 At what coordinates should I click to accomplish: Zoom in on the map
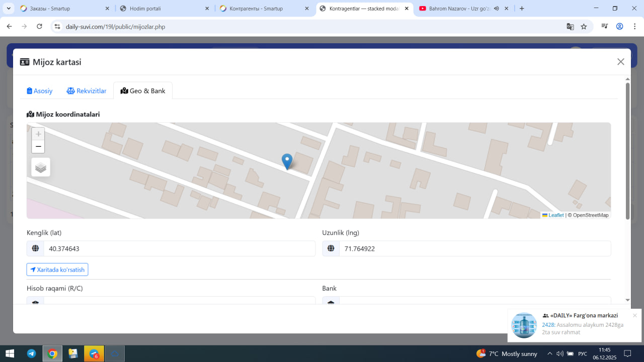38,134
